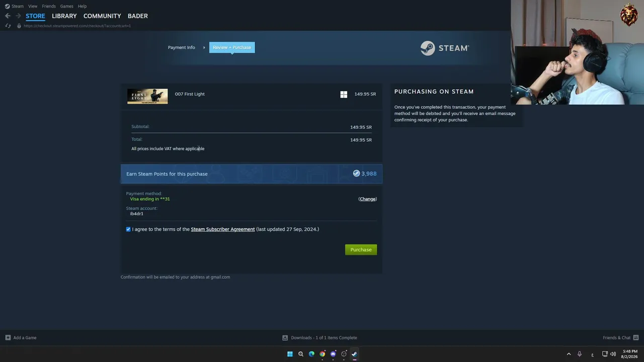Click Change to edit payment method
Screen dimensions: 644x362
(367, 199)
